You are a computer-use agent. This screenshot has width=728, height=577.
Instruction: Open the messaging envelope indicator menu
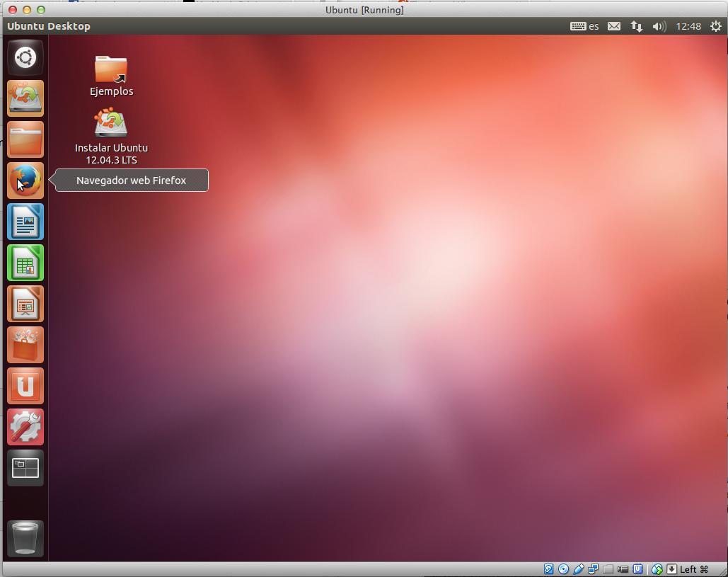[x=614, y=26]
